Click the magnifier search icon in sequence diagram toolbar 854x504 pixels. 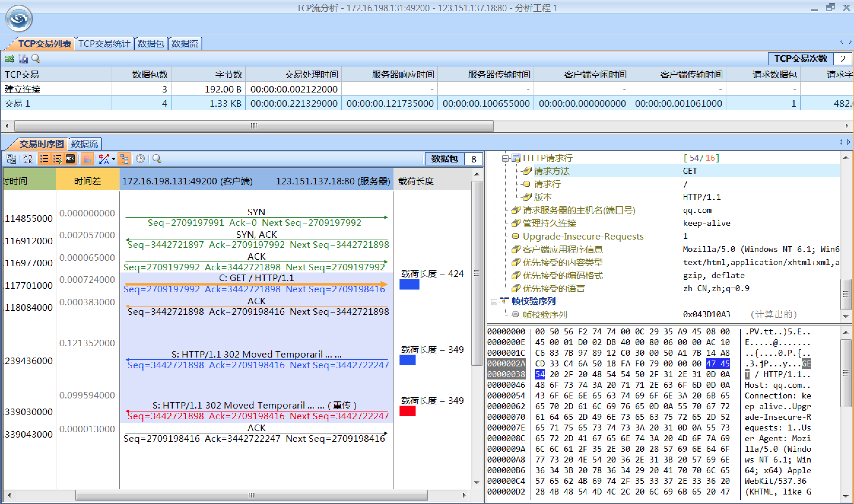(157, 159)
